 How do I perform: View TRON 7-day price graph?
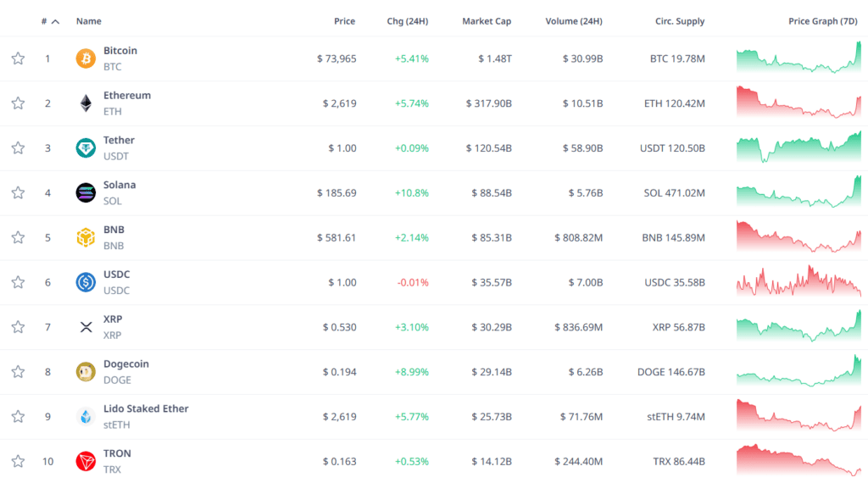pos(798,460)
